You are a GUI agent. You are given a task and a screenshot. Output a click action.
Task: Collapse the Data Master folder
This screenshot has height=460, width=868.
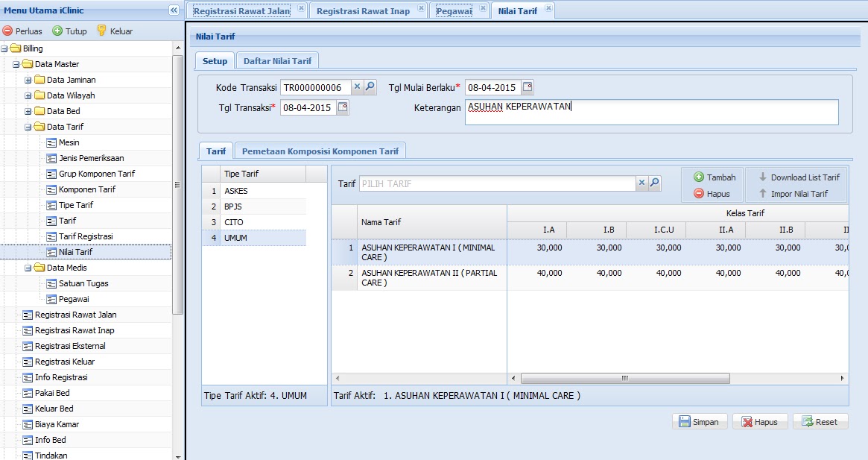[16, 64]
